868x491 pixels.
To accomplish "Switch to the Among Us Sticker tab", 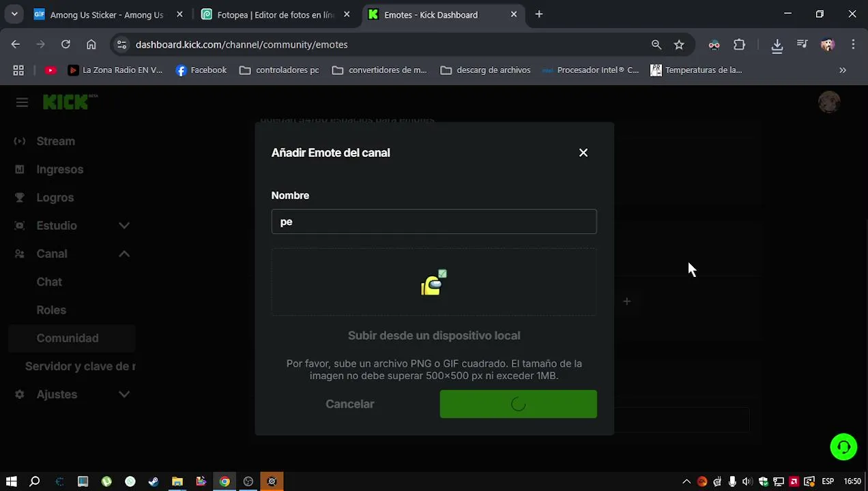I will click(x=106, y=14).
